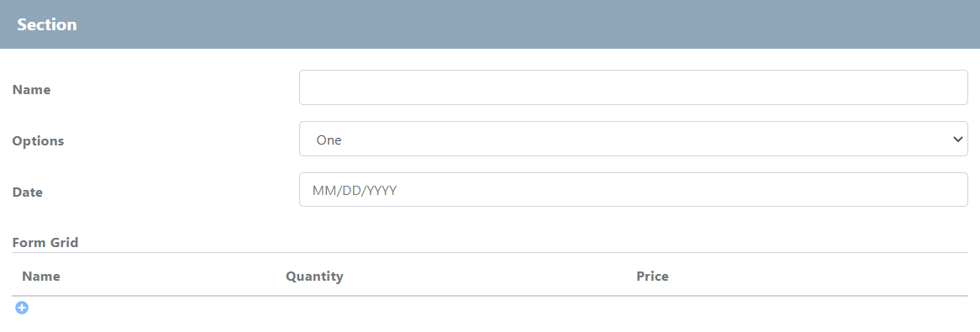The image size is (980, 332).
Task: Click empty area of Section header bar
Action: pyautogui.click(x=531, y=24)
